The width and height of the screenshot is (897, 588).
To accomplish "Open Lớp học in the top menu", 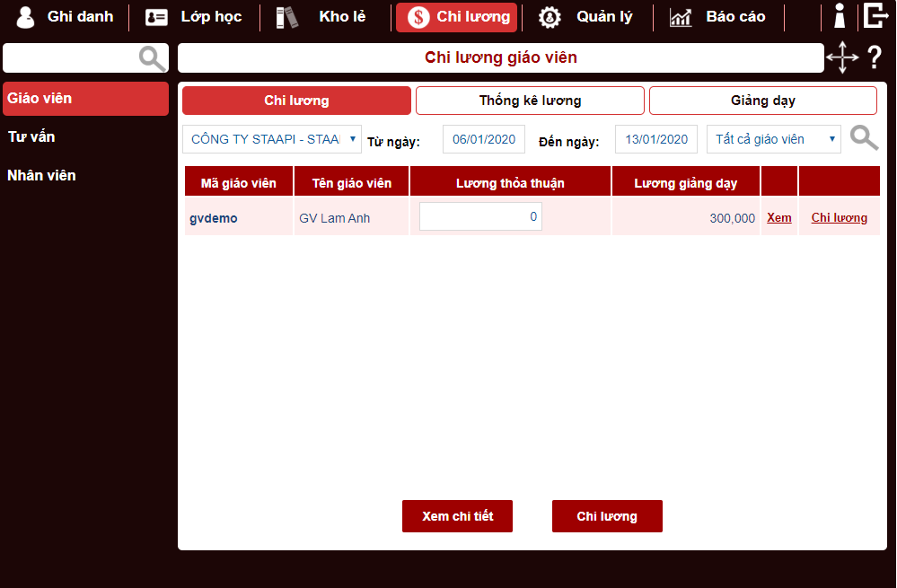I will tap(194, 17).
